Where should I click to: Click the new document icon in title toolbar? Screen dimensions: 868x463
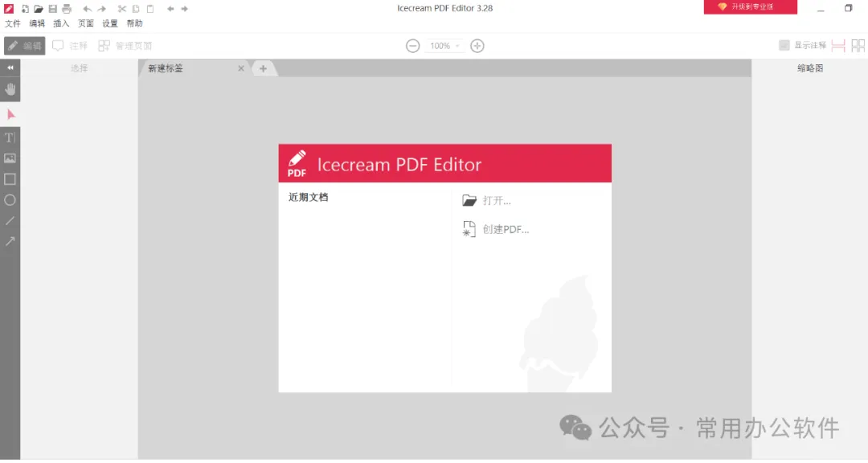coord(25,9)
